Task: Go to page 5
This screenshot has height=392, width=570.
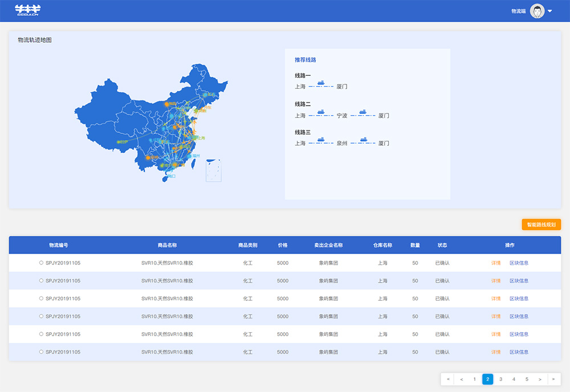Action: (x=527, y=379)
